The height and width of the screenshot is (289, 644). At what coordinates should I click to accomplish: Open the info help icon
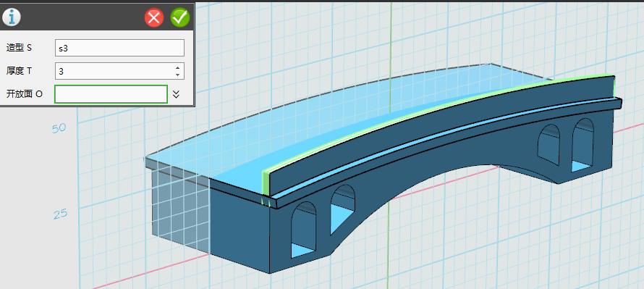coord(11,17)
